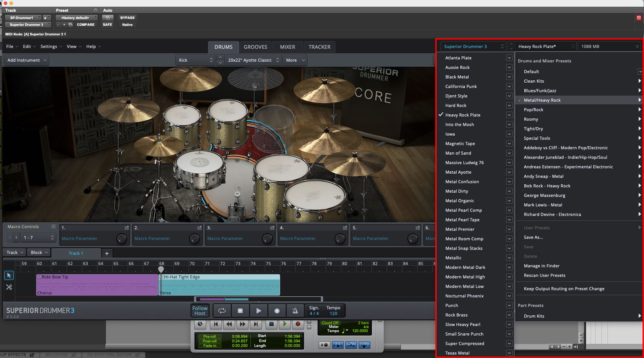This screenshot has width=644, height=358.
Task: Click the Superior Drummer play button
Action: 258,311
